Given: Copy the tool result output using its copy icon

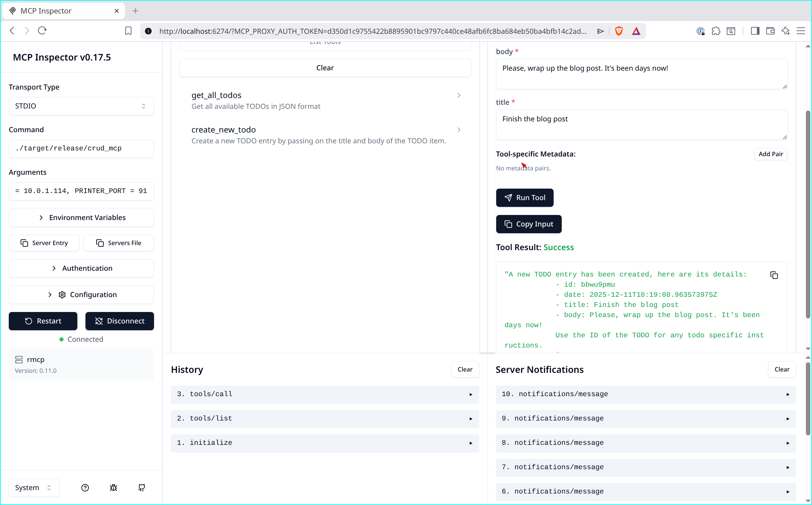Looking at the screenshot, I should 774,275.
